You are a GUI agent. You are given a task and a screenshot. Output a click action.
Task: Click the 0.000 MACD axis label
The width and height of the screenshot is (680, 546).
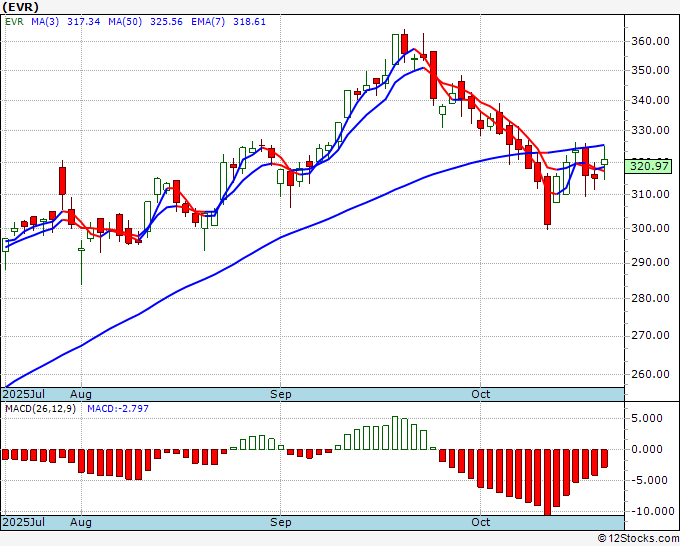coord(647,449)
